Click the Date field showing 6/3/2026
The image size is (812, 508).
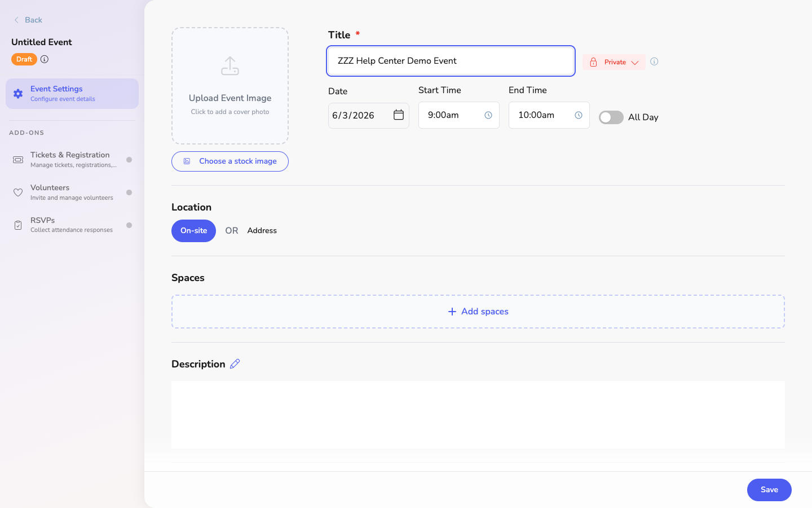[369, 115]
